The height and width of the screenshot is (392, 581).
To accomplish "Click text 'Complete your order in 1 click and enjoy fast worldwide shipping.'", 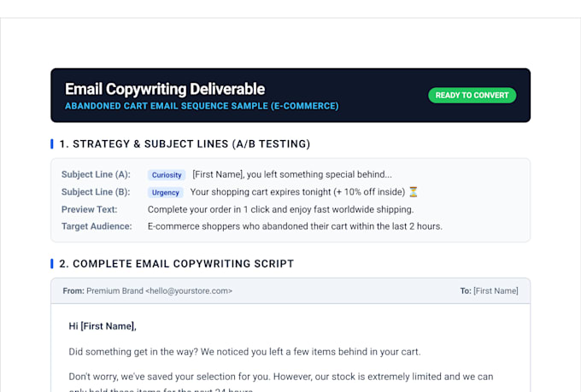I will click(280, 209).
